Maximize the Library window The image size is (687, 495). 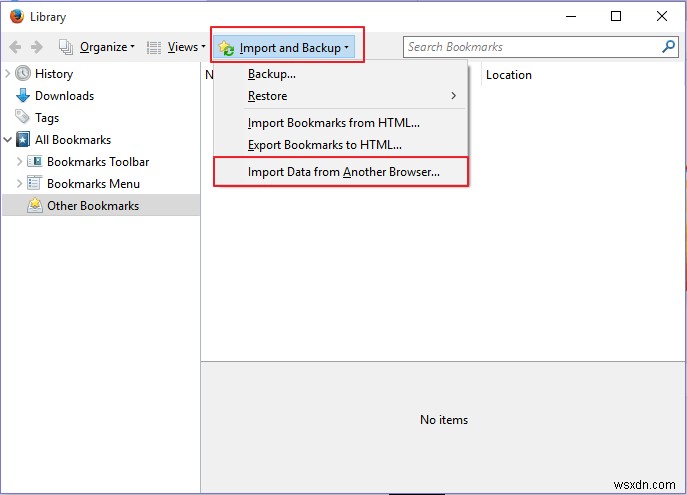coord(616,16)
